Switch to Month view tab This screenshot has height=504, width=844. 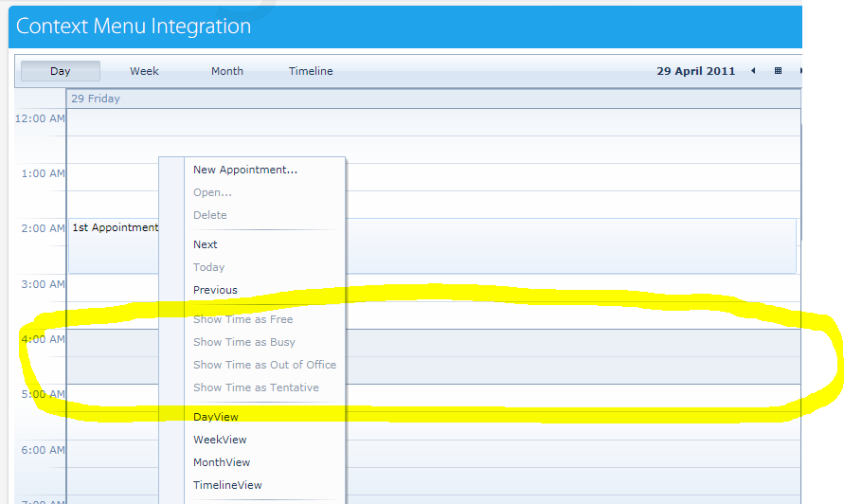(x=227, y=71)
